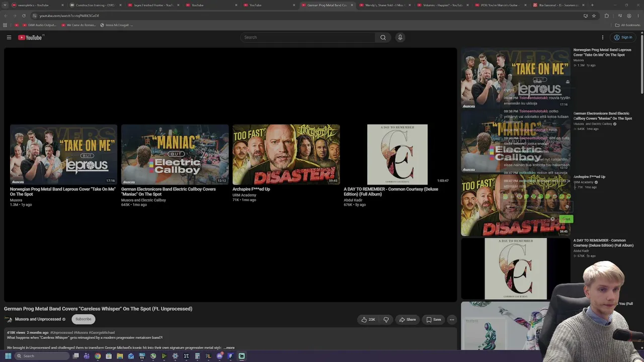The width and height of the screenshot is (644, 362).
Task: Click into the YouTube search field
Action: click(x=307, y=37)
